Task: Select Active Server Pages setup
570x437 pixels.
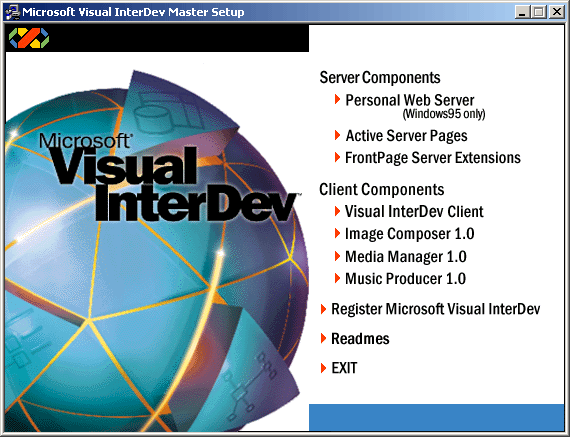Action: pos(406,136)
